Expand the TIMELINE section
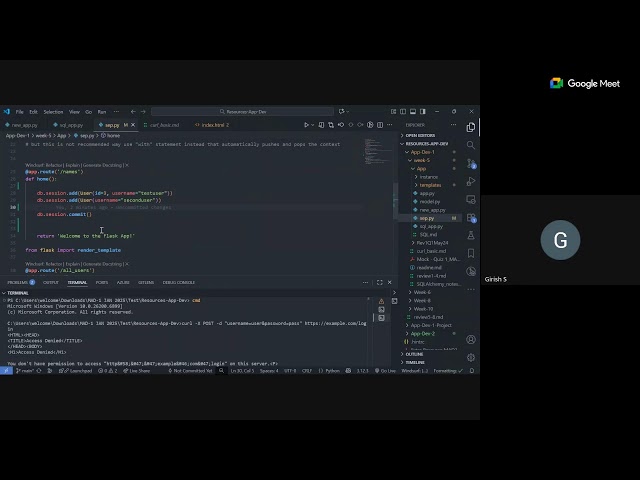 coord(415,363)
